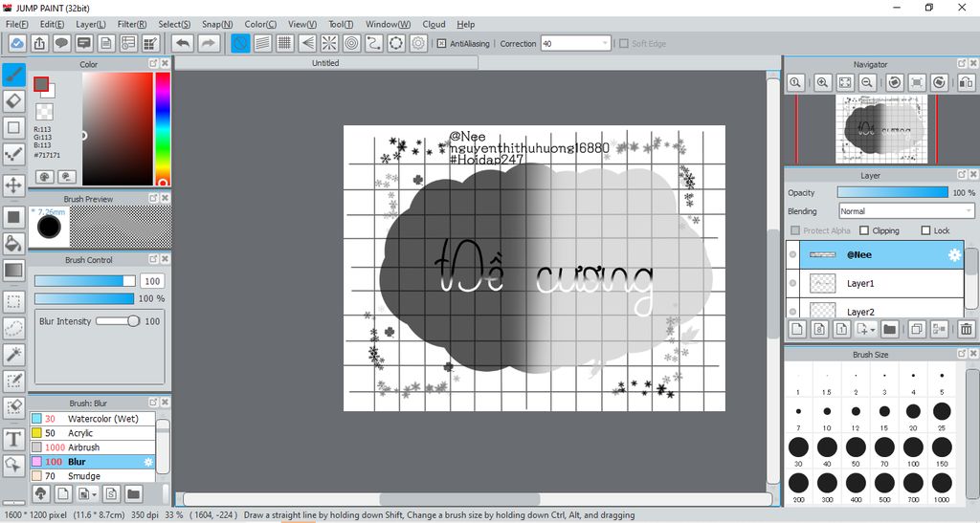
Task: Open the Correction value dropdown
Action: 605,44
